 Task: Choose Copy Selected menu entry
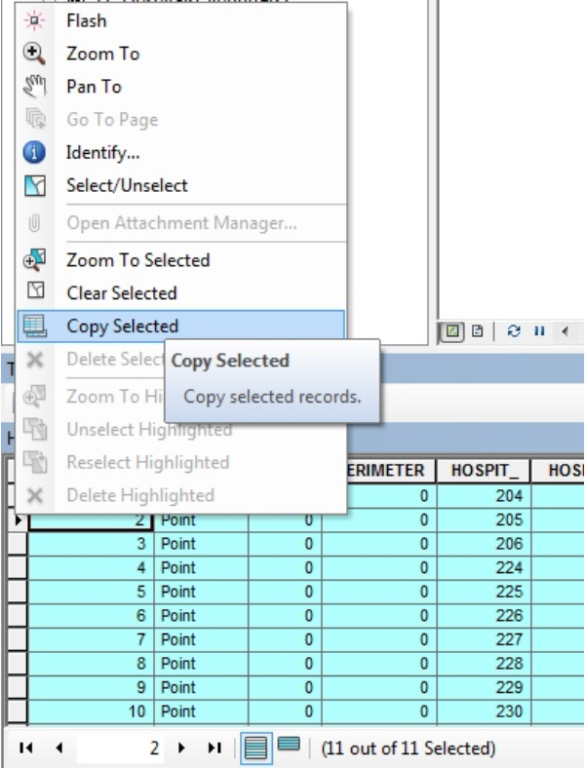pos(181,326)
